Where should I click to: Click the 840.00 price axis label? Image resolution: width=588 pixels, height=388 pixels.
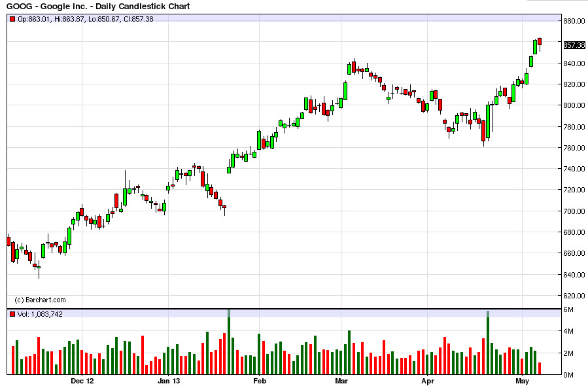[x=574, y=63]
